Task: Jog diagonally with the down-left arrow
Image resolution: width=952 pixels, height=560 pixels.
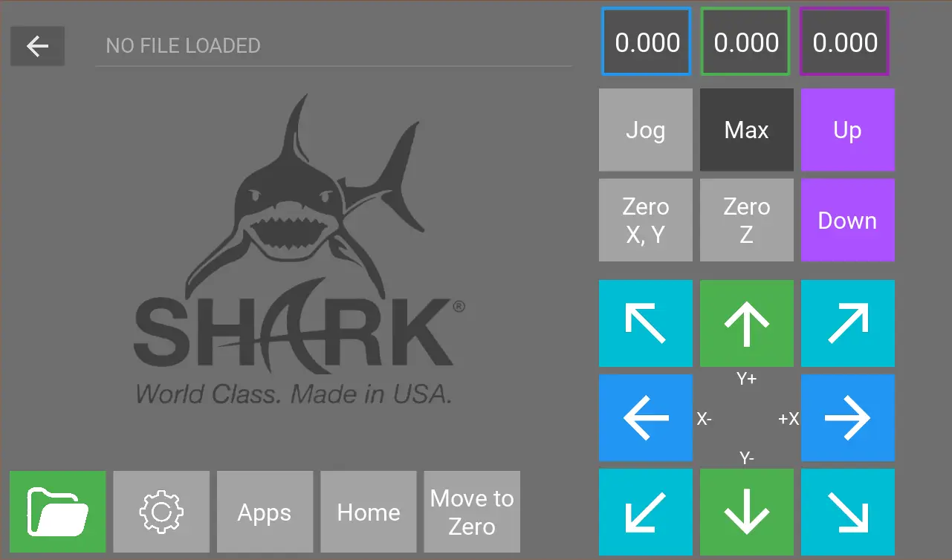Action: (x=646, y=512)
